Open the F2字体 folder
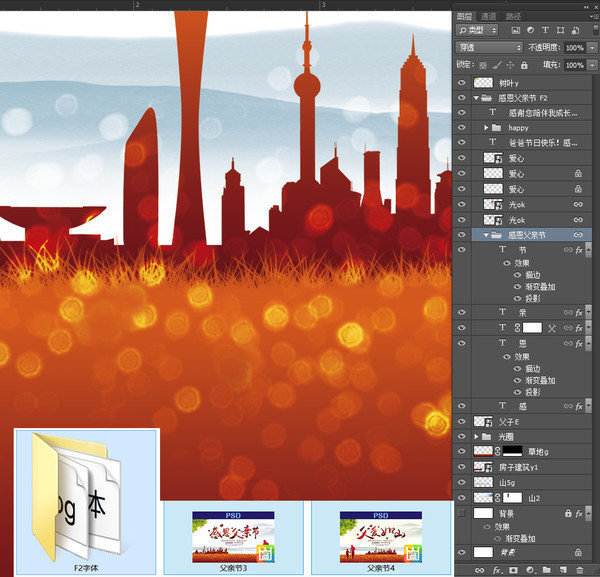Image resolution: width=600 pixels, height=577 pixels. coord(86,502)
